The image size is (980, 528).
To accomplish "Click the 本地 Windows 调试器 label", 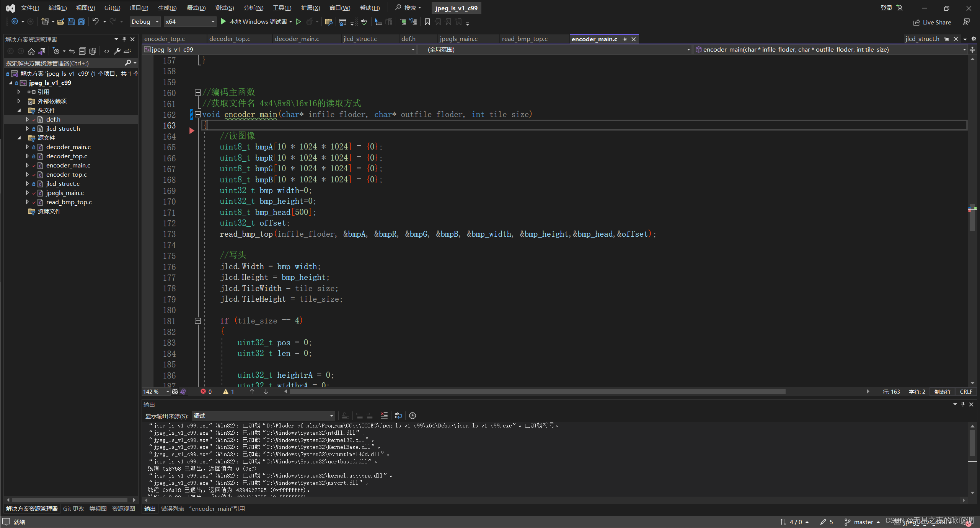I will click(258, 22).
